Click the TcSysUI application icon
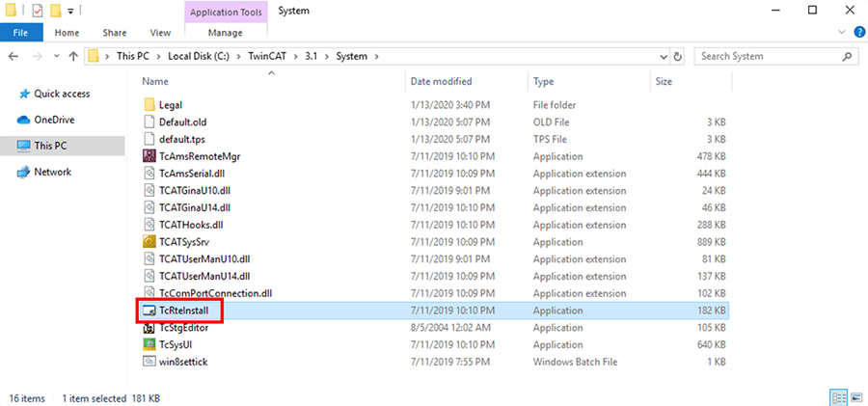Viewport: 868px width, 406px height. [x=149, y=344]
